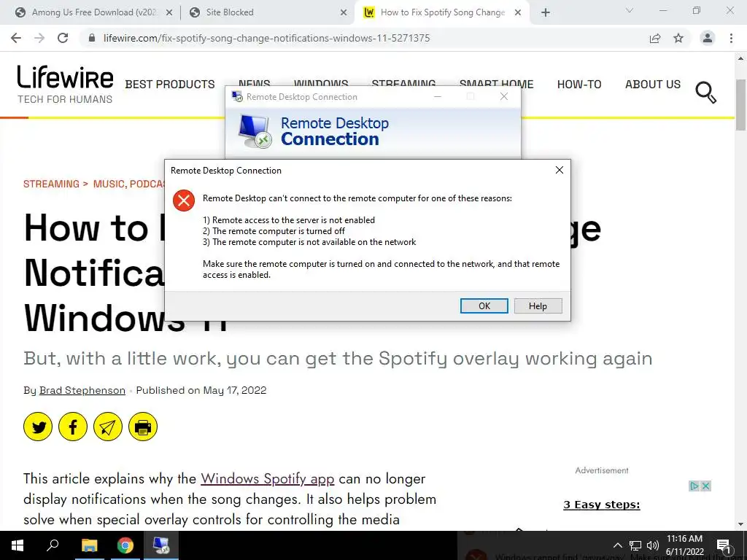Viewport: 747px width, 560px height.
Task: Reload the Lifewire page
Action: [x=63, y=38]
